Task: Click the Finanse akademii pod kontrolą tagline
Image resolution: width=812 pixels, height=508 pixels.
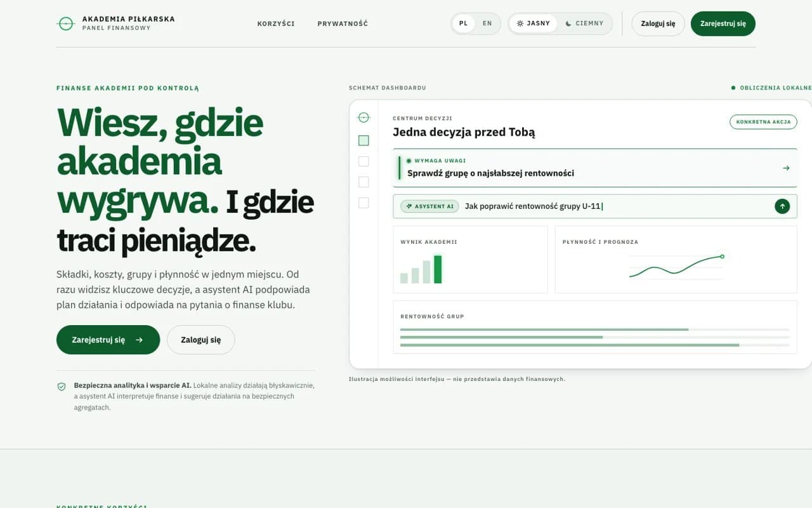Action: [x=128, y=88]
